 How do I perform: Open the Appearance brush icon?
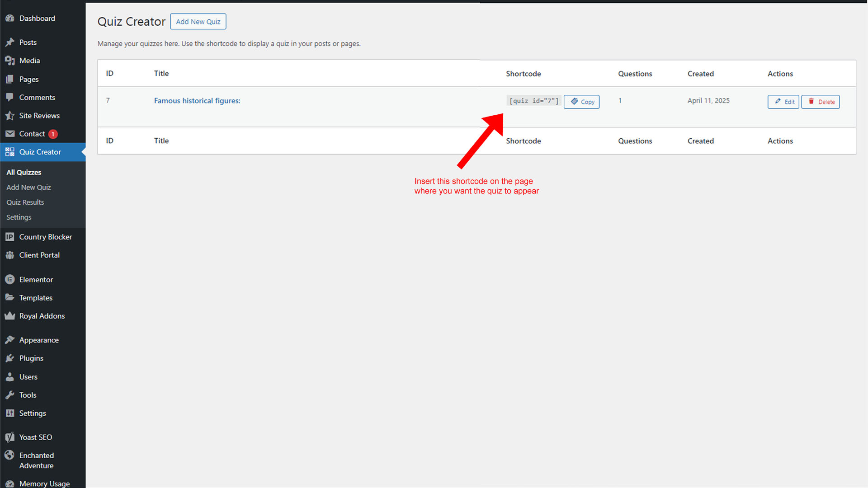pyautogui.click(x=10, y=340)
